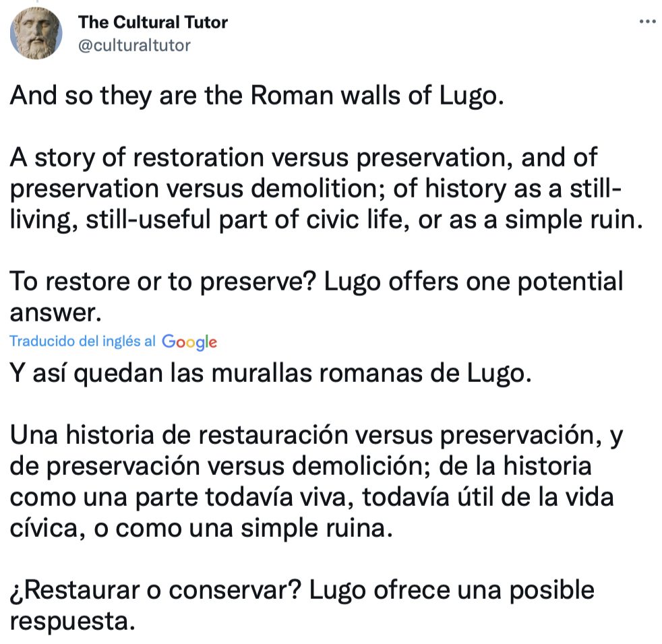Click the line starting "de preservación versus demolición"
This screenshot has width=662, height=644.
point(301,465)
